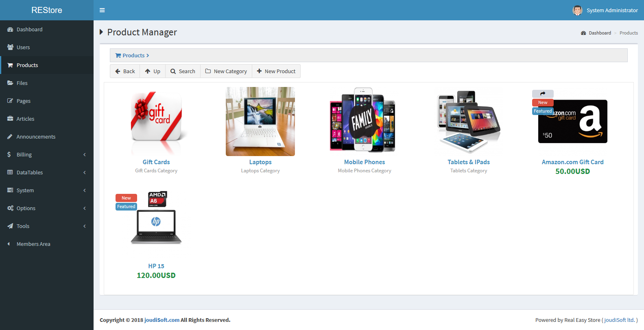Click the Announcements pencil icon in sidebar
This screenshot has width=644, height=330.
[10, 137]
